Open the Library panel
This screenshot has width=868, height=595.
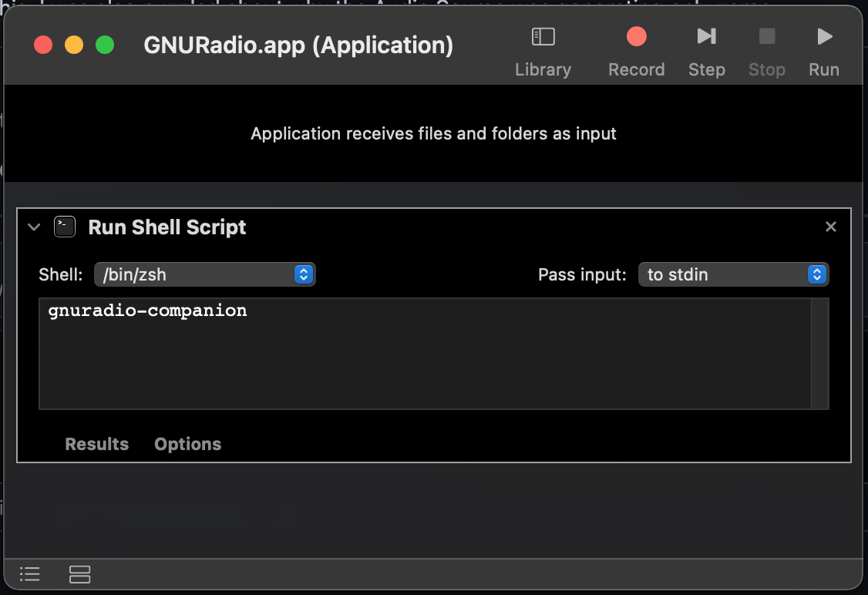coord(543,46)
